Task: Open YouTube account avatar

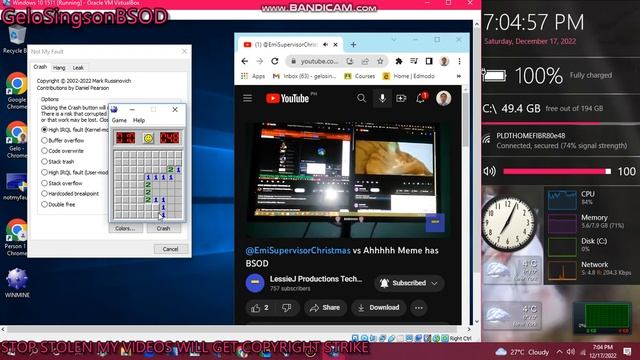Action: (x=444, y=98)
